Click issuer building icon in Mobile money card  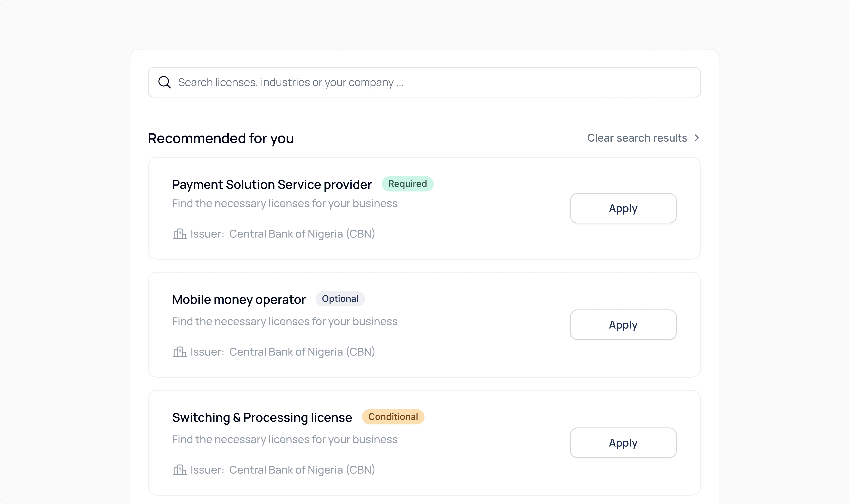(x=179, y=352)
